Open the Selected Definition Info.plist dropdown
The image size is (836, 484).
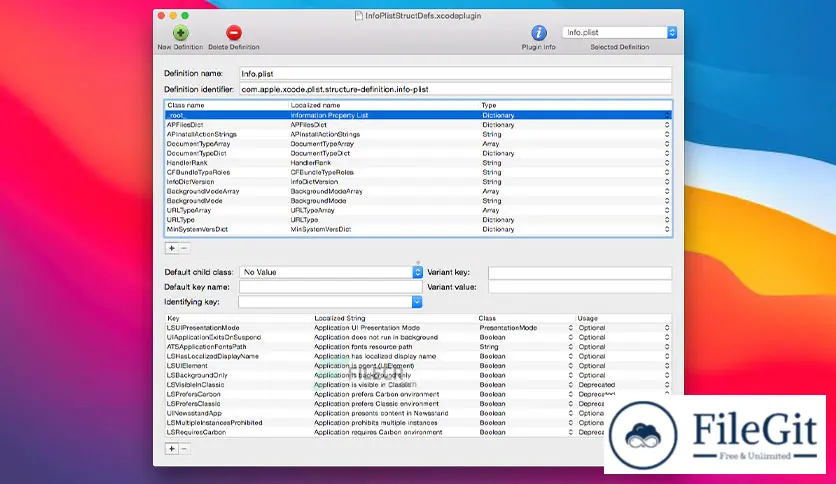[x=619, y=32]
